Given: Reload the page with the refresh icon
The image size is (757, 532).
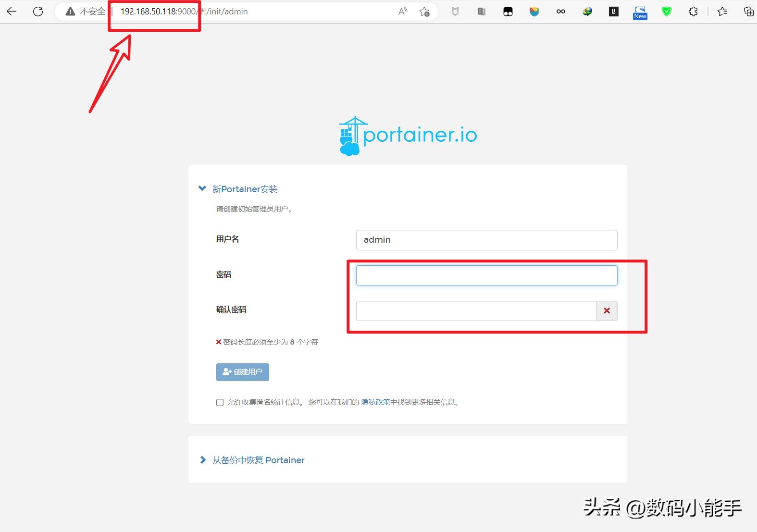Looking at the screenshot, I should point(38,12).
